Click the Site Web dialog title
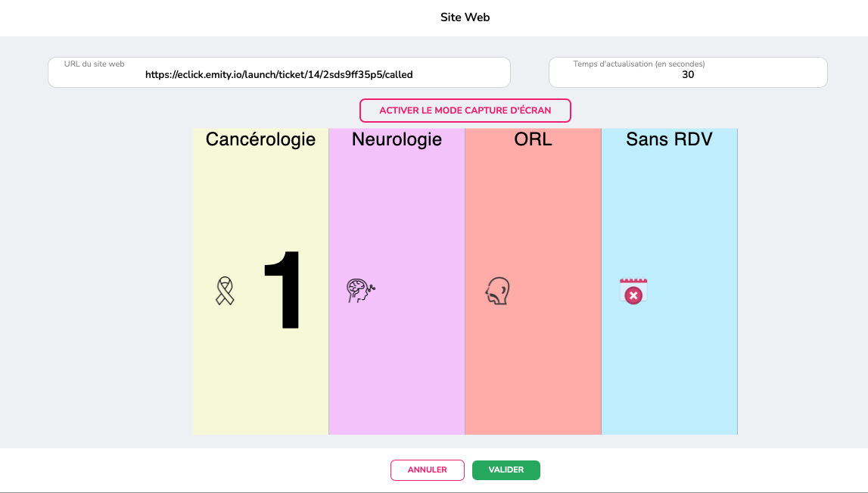The width and height of the screenshot is (868, 493). point(465,17)
